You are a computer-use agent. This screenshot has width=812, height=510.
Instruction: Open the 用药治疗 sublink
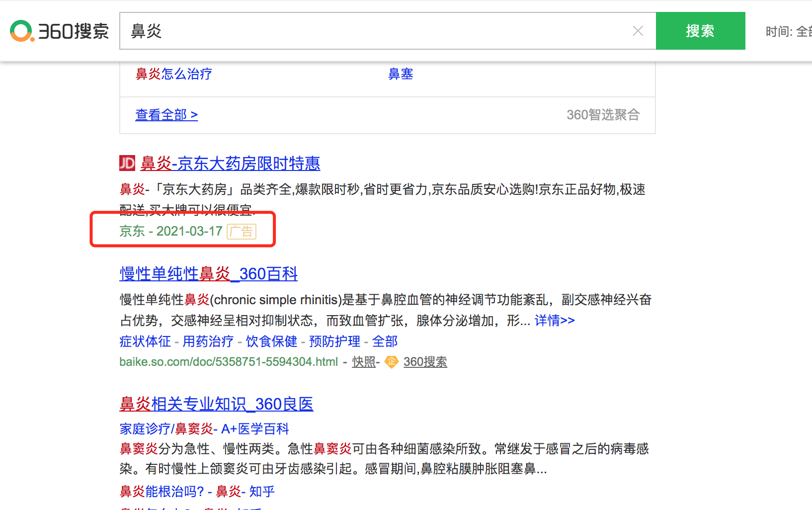pos(208,341)
